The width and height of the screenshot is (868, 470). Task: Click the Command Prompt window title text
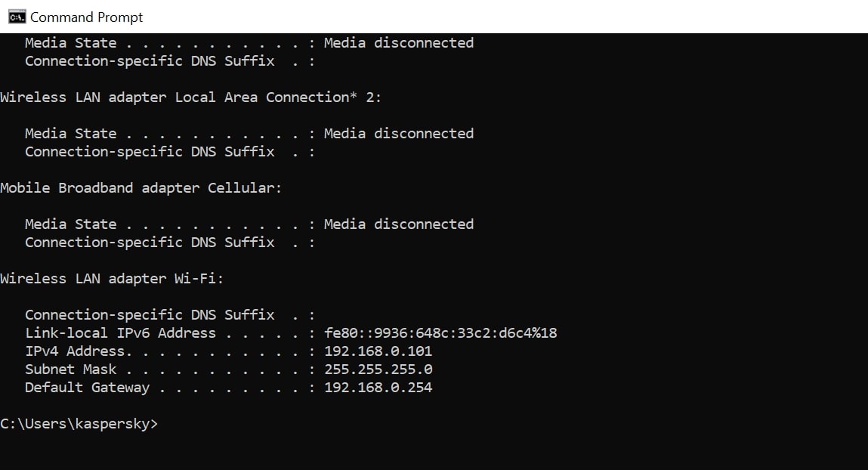click(86, 17)
